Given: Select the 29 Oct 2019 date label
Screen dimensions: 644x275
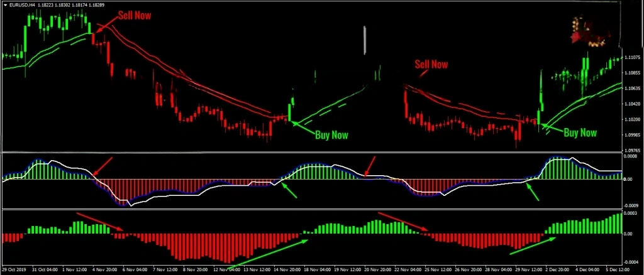Looking at the screenshot, I should tap(15, 270).
